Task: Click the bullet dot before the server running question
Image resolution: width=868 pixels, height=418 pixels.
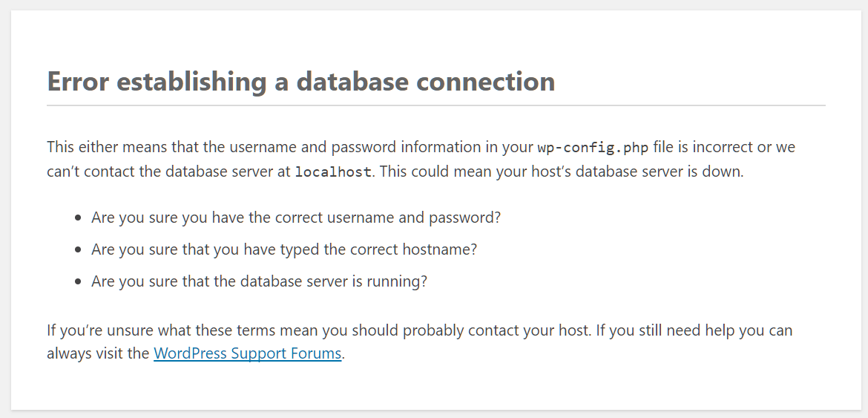Action: (78, 282)
